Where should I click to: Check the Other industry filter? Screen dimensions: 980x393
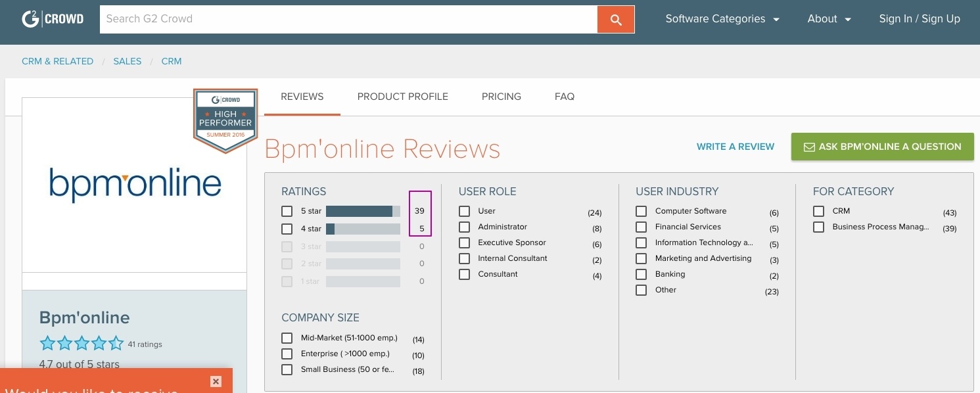point(642,290)
